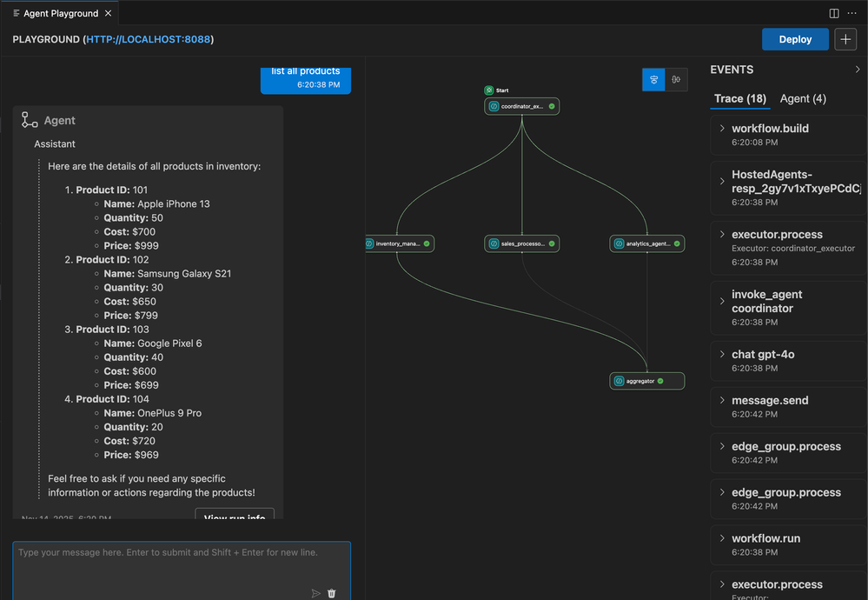Click the plus button next to Deploy
The height and width of the screenshot is (600, 868).
(x=845, y=39)
